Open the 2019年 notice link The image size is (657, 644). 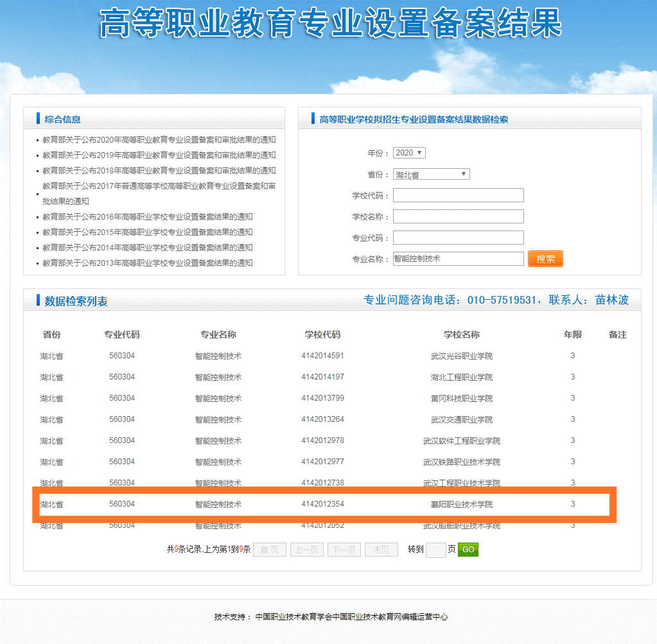(x=159, y=155)
